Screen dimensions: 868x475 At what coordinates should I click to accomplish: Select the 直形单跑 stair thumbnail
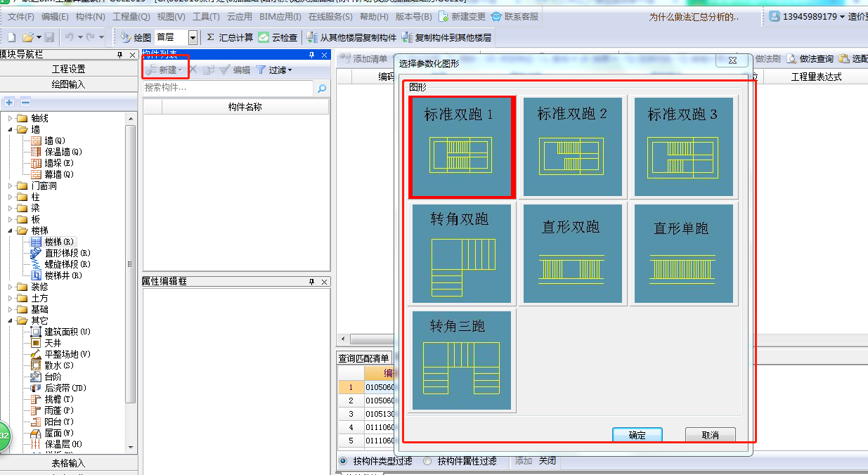pyautogui.click(x=683, y=254)
